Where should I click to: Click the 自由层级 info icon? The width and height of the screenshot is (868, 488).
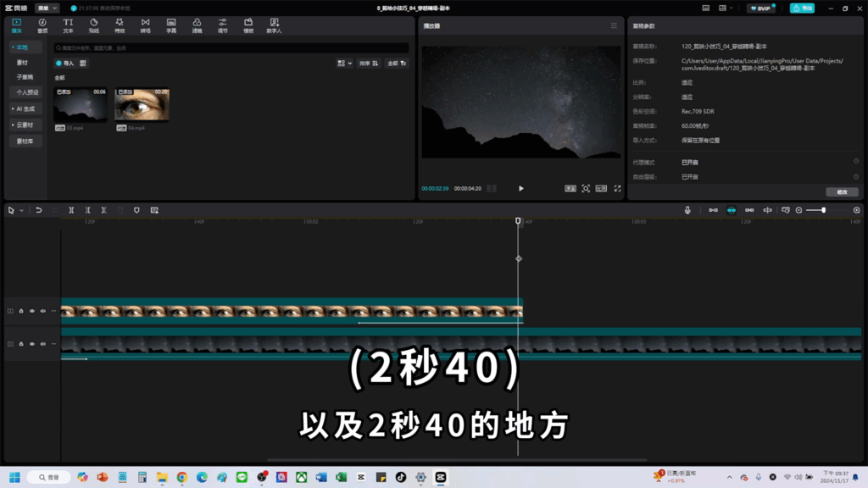click(856, 176)
